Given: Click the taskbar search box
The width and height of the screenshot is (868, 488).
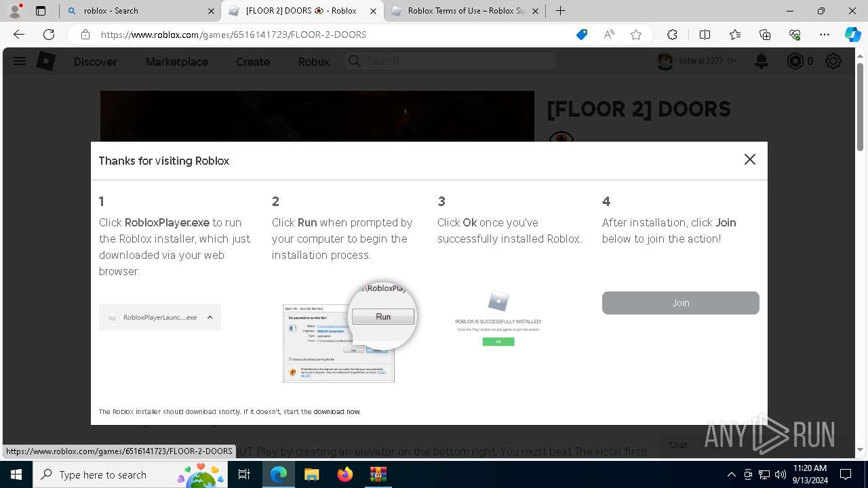Looking at the screenshot, I should [130, 474].
